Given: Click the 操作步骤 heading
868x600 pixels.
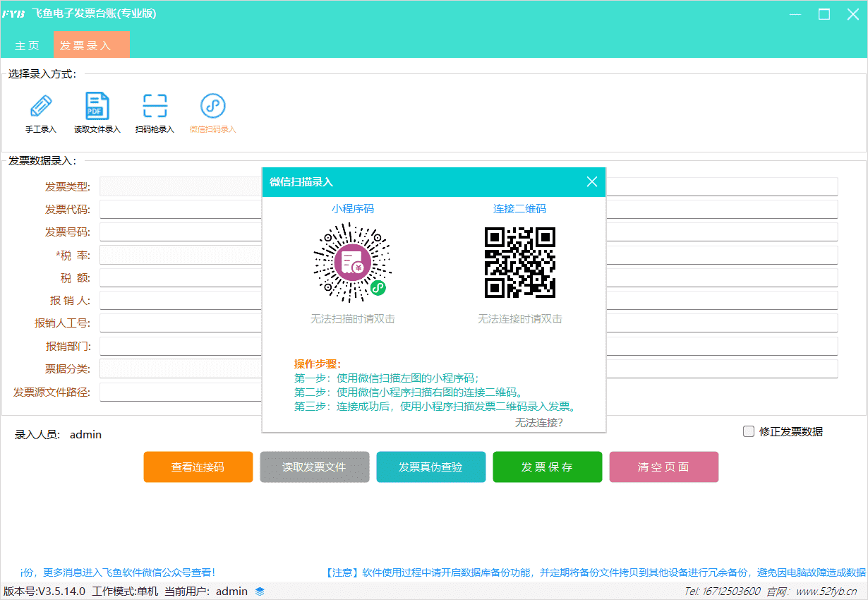Looking at the screenshot, I should [x=318, y=364].
